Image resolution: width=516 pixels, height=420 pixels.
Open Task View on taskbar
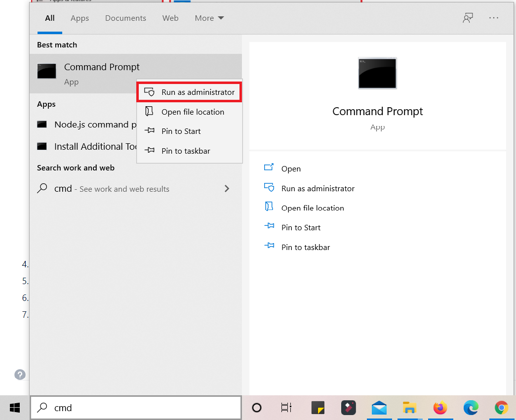coord(286,408)
